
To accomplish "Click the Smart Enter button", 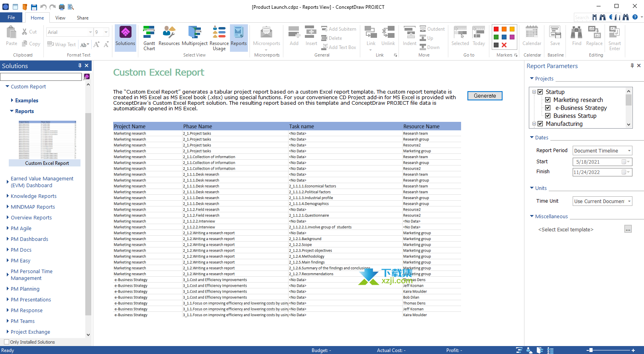I will pos(615,38).
